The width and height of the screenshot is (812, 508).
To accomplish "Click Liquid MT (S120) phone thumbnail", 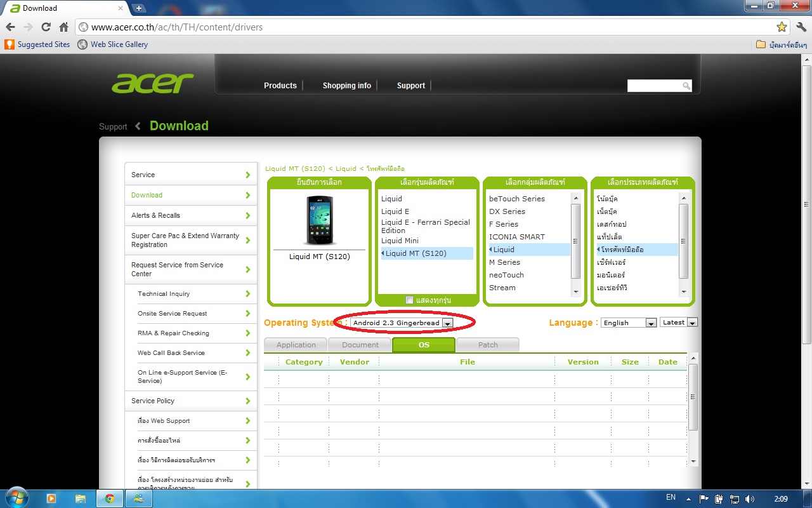I will 319,220.
